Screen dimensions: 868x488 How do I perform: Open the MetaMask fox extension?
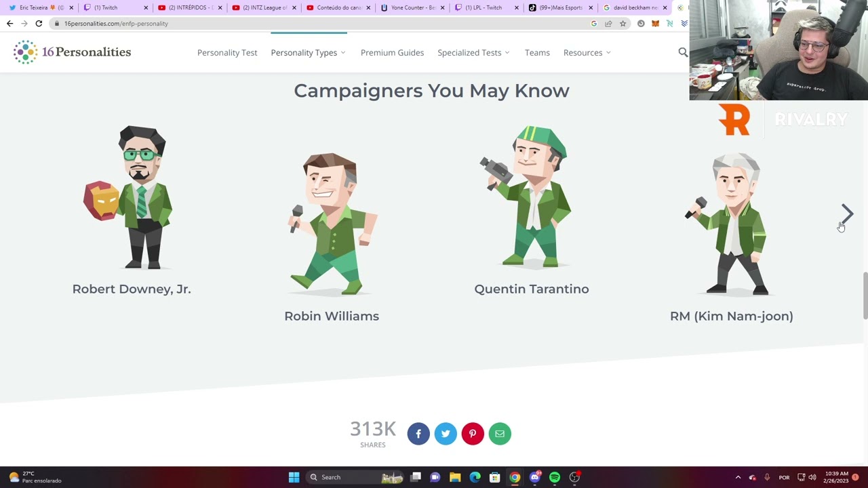point(655,24)
